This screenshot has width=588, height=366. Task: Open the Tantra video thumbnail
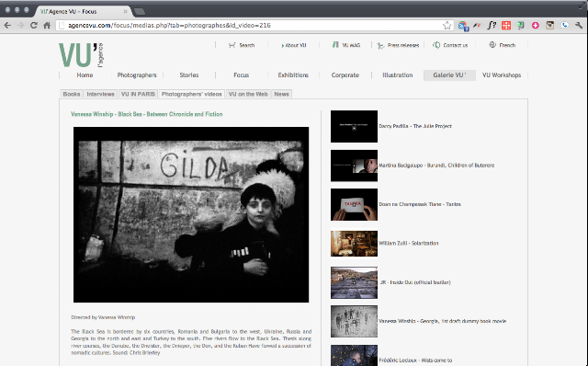354,204
